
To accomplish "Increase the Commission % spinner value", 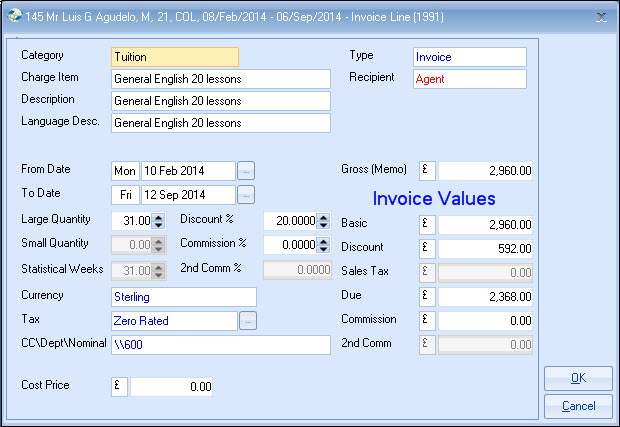I will coord(324,240).
